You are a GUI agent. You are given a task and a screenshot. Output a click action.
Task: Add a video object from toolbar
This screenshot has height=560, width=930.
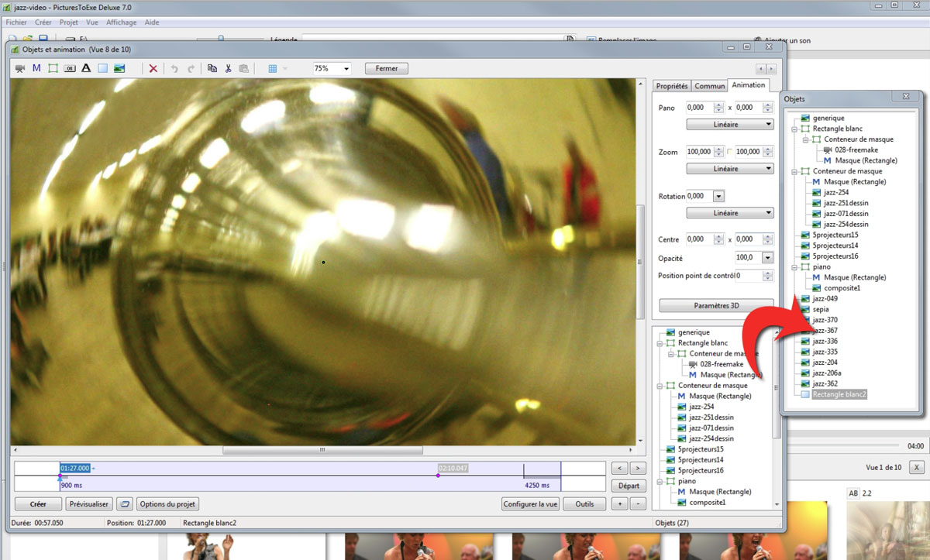pos(20,68)
